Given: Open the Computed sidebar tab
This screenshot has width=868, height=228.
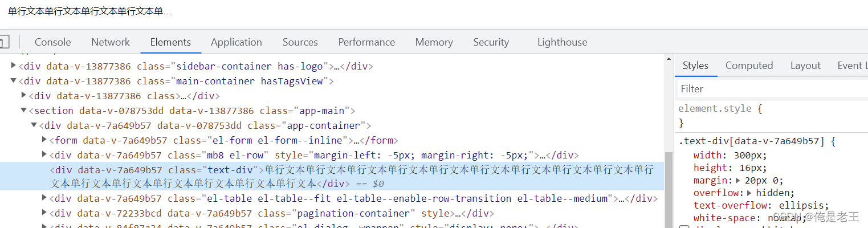Looking at the screenshot, I should point(749,66).
